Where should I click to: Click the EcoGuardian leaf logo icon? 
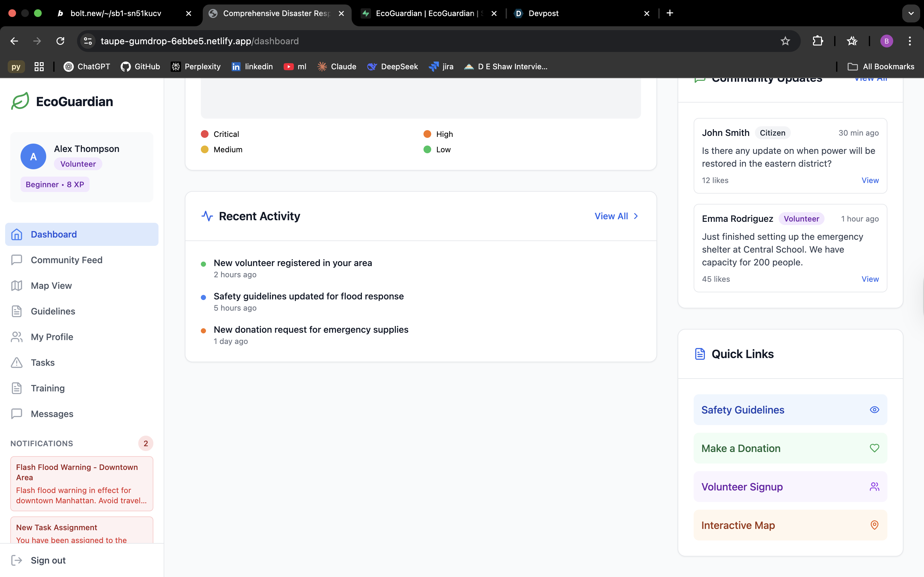coord(20,101)
